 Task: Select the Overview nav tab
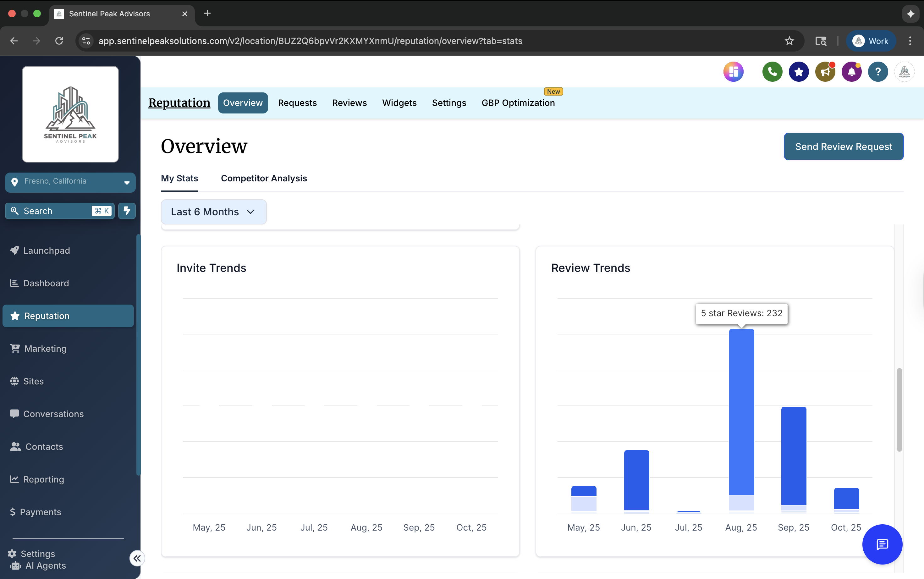pyautogui.click(x=243, y=102)
